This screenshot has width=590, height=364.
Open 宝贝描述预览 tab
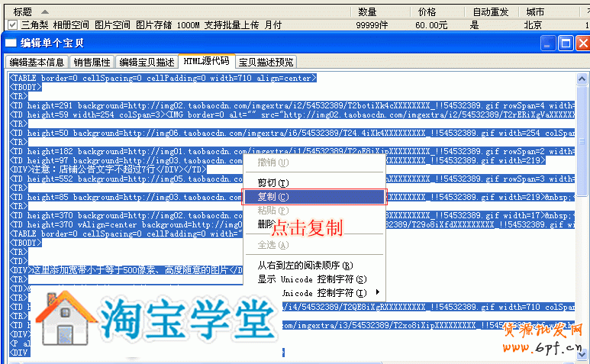(265, 62)
